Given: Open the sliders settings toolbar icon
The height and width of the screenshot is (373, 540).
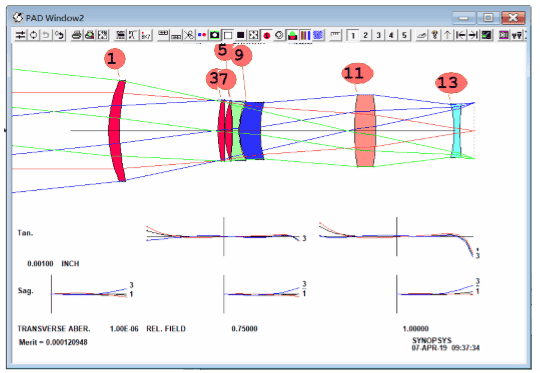Looking at the screenshot, I should coord(21,35).
